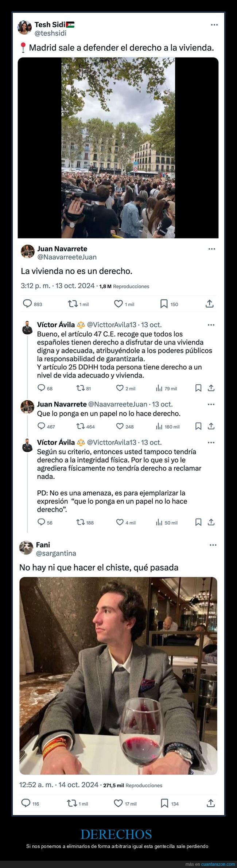Open more options on Fani's tweet

pos(213,545)
